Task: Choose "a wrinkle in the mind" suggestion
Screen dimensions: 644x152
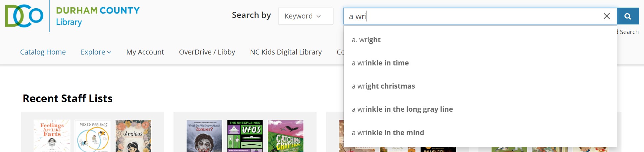Action: (388, 133)
